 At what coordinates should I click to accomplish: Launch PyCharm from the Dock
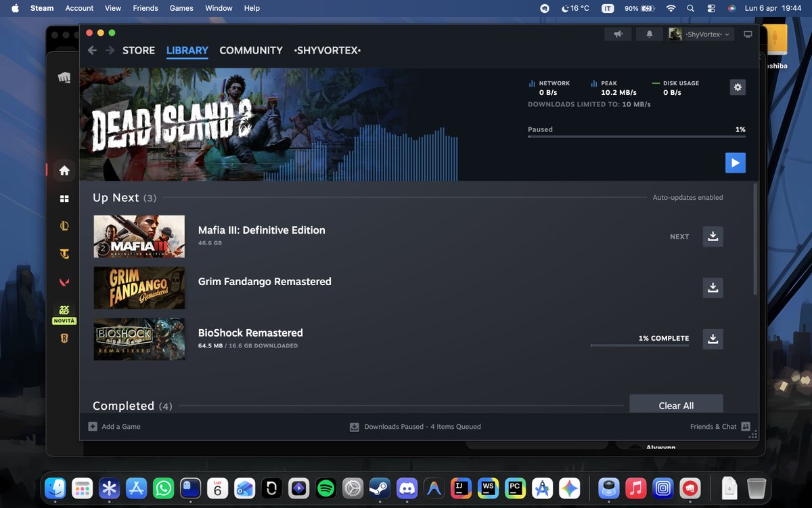(515, 488)
